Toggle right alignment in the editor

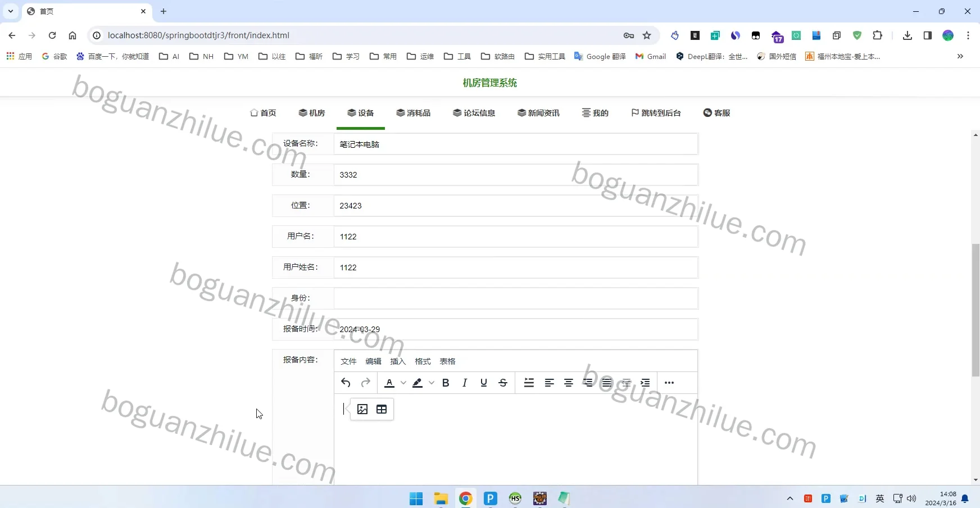pos(588,383)
